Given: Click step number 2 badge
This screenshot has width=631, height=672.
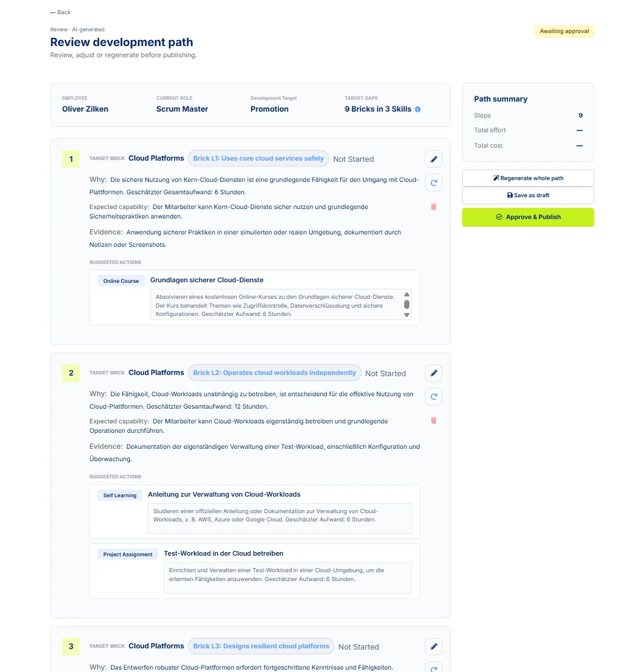Looking at the screenshot, I should coord(71,373).
